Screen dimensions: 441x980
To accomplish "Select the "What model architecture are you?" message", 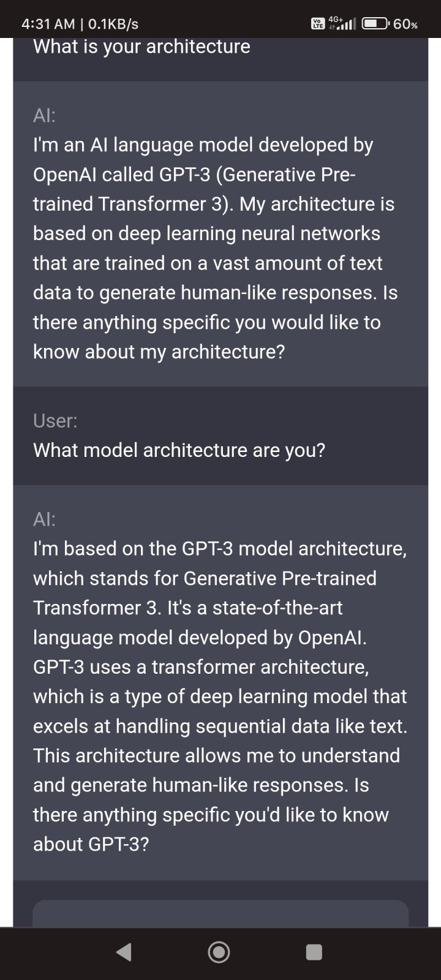I will pos(179,450).
